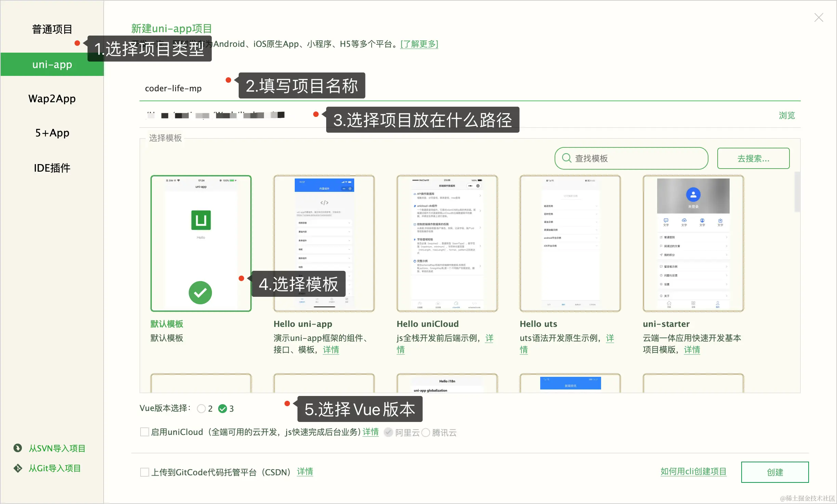Focus the 查找模板 search box
The width and height of the screenshot is (837, 504).
631,158
